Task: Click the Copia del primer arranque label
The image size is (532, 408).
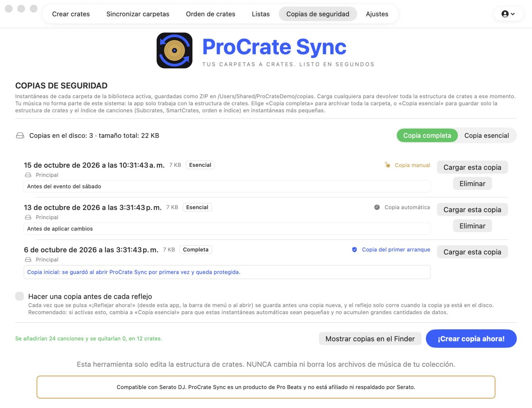Action: (x=396, y=250)
